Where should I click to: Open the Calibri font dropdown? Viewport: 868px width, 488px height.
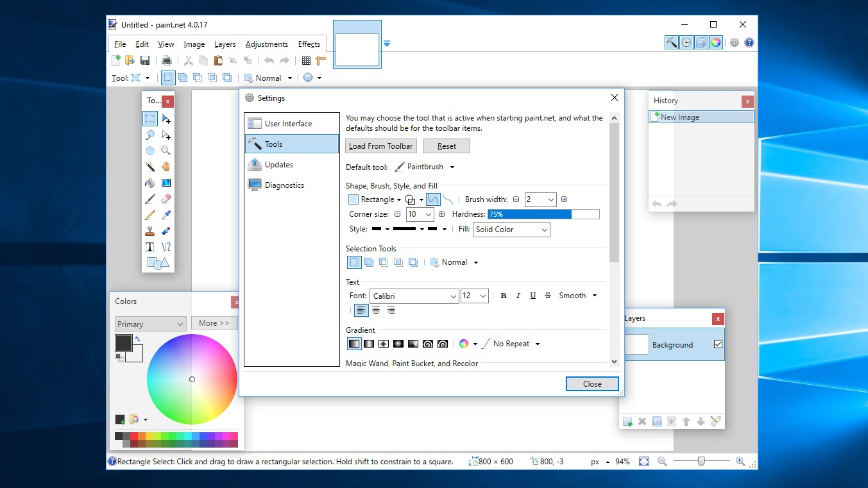414,296
